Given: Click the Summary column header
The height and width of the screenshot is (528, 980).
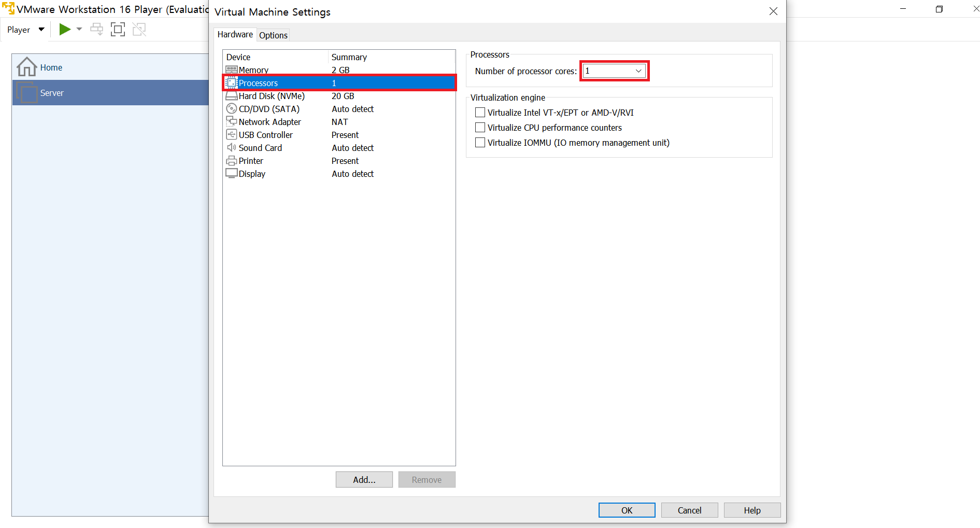Looking at the screenshot, I should 392,57.
